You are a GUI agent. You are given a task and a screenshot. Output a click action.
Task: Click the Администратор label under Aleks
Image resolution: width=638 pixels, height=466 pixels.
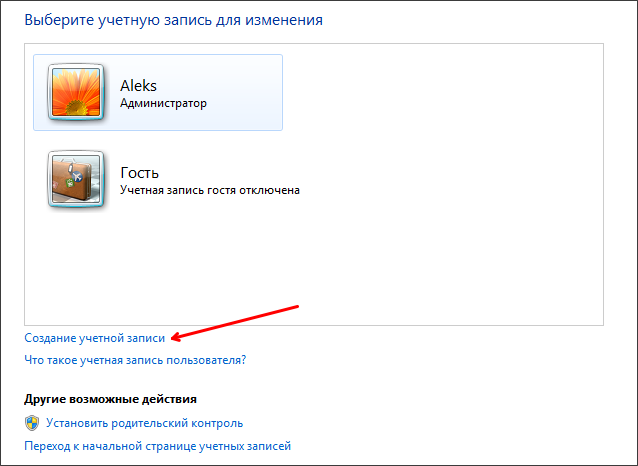point(163,103)
